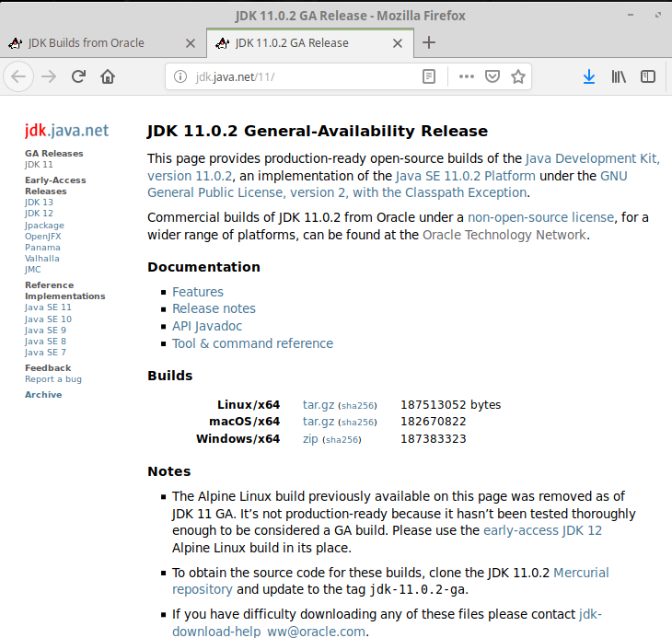Open the Archive link
Image resolution: width=672 pixels, height=638 pixels.
tap(43, 395)
